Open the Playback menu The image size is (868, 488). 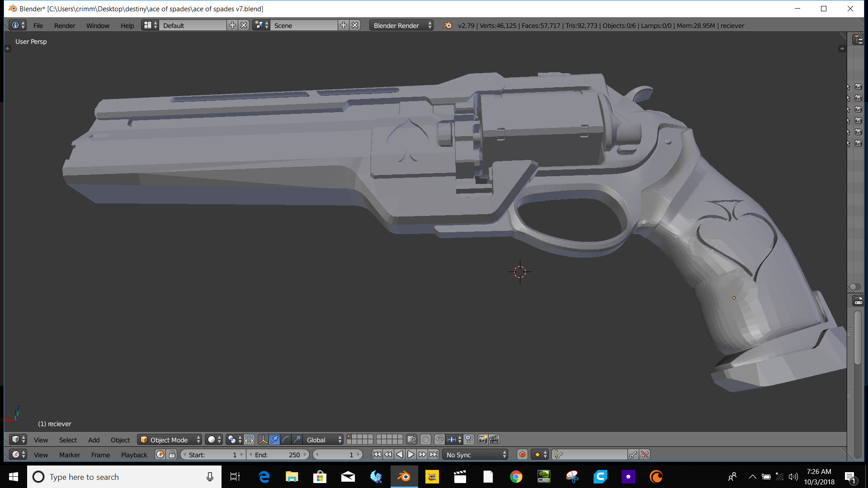click(134, 455)
